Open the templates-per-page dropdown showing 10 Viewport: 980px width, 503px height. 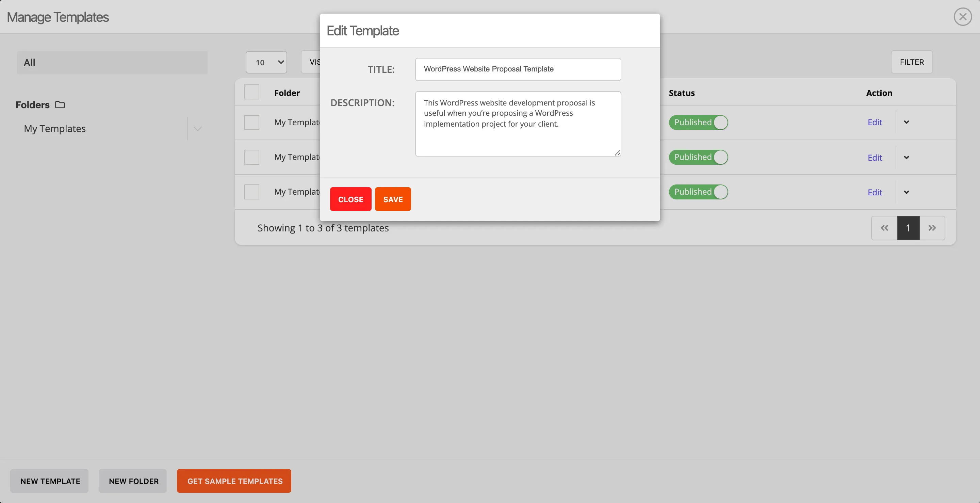point(266,62)
